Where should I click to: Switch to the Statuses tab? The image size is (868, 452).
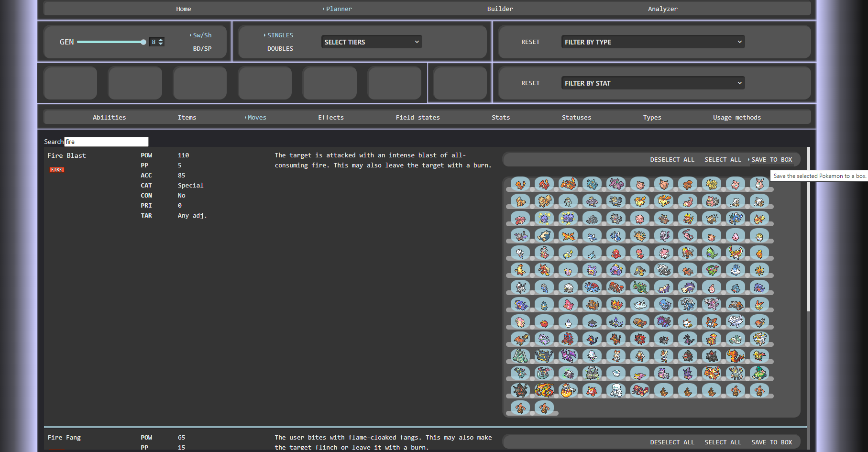click(576, 117)
